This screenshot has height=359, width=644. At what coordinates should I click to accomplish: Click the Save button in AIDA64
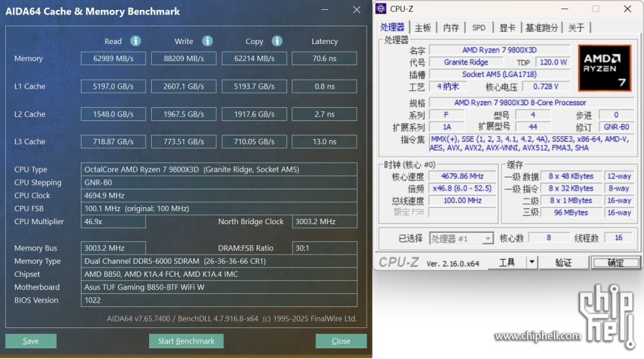pyautogui.click(x=31, y=341)
